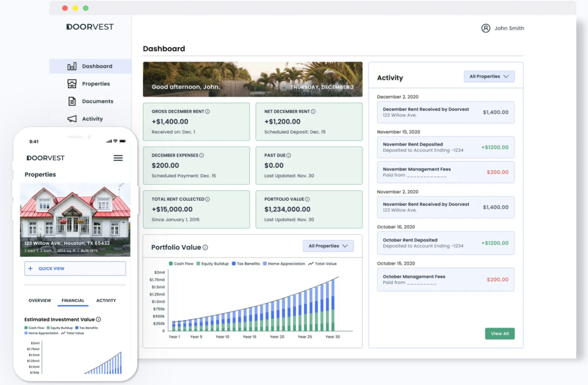Expand All Properties dropdown in Activity panel
This screenshot has width=588, height=385.
click(489, 76)
